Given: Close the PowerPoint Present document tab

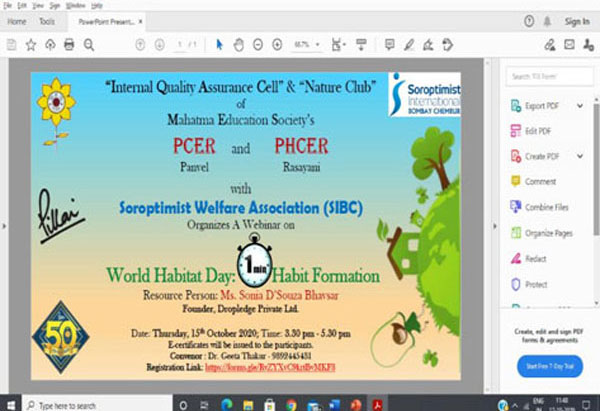Looking at the screenshot, I should point(140,21).
